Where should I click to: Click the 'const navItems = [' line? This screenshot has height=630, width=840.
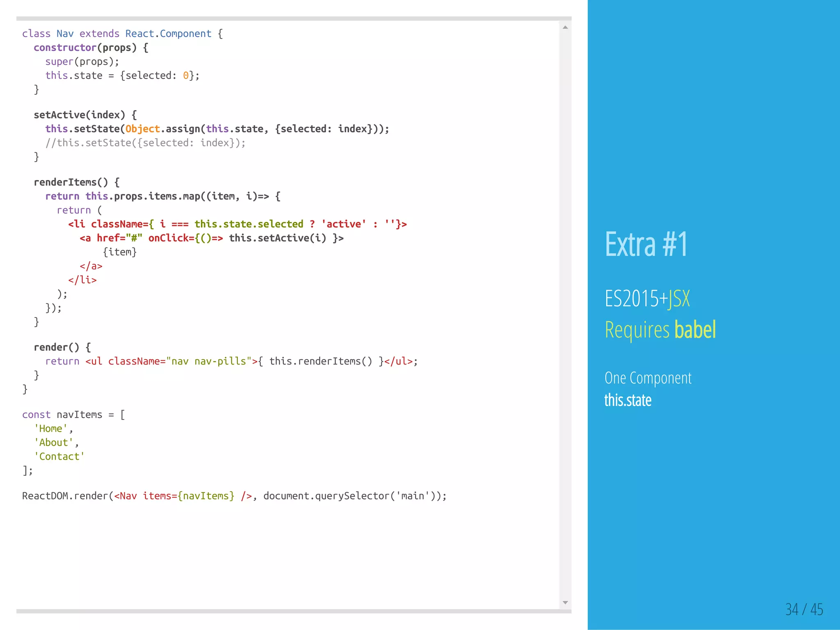pyautogui.click(x=74, y=415)
